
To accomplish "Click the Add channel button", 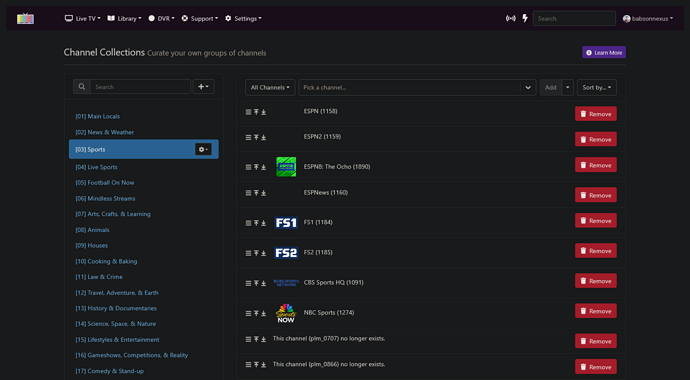I will coord(551,88).
